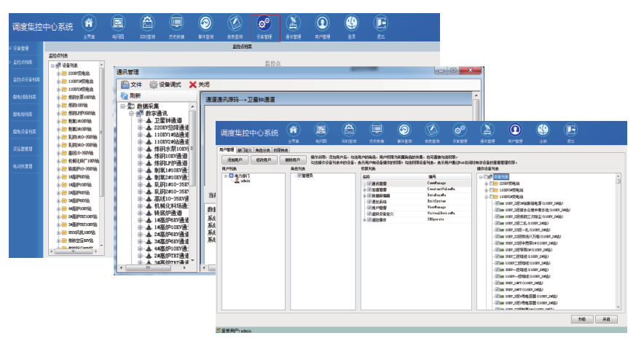Collapse 数据采集 tree node

click(123, 106)
